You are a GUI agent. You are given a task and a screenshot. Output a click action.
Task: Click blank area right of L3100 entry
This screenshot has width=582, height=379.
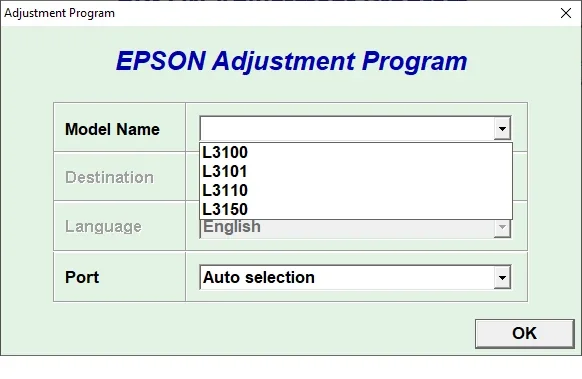pyautogui.click(x=379, y=152)
